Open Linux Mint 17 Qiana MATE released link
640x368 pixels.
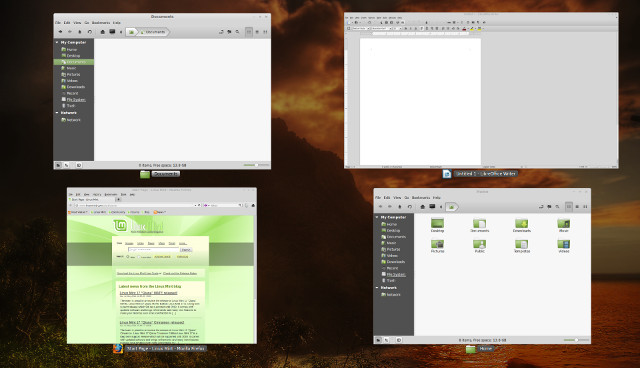pyautogui.click(x=149, y=293)
